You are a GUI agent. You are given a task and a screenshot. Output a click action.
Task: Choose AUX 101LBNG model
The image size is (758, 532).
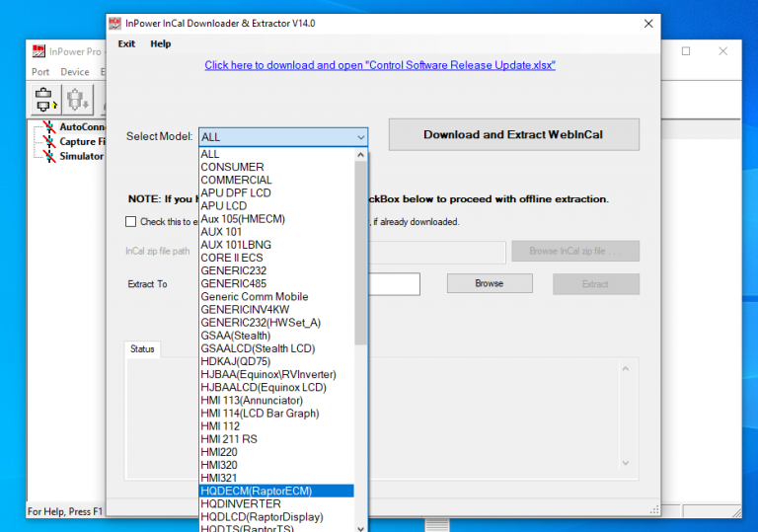276,245
